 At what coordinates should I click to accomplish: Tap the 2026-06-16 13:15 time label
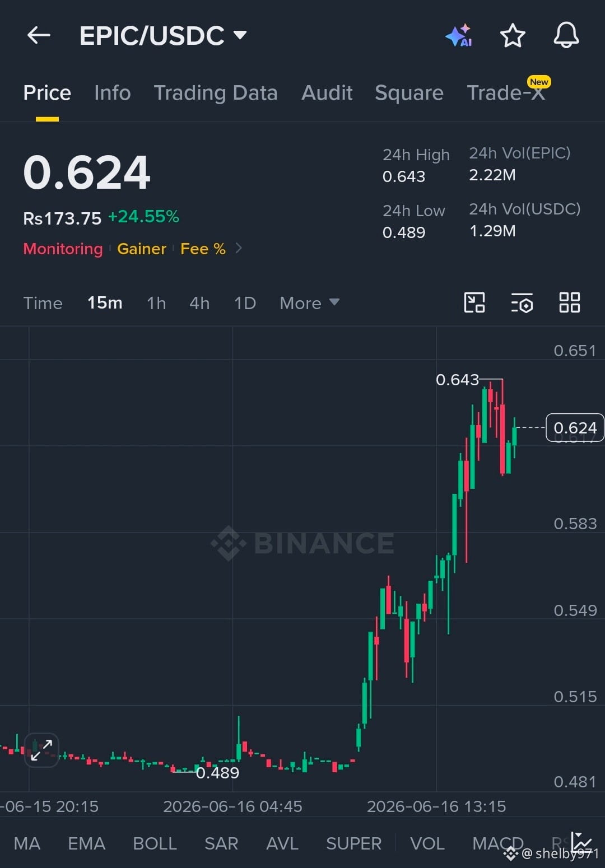[x=436, y=806]
